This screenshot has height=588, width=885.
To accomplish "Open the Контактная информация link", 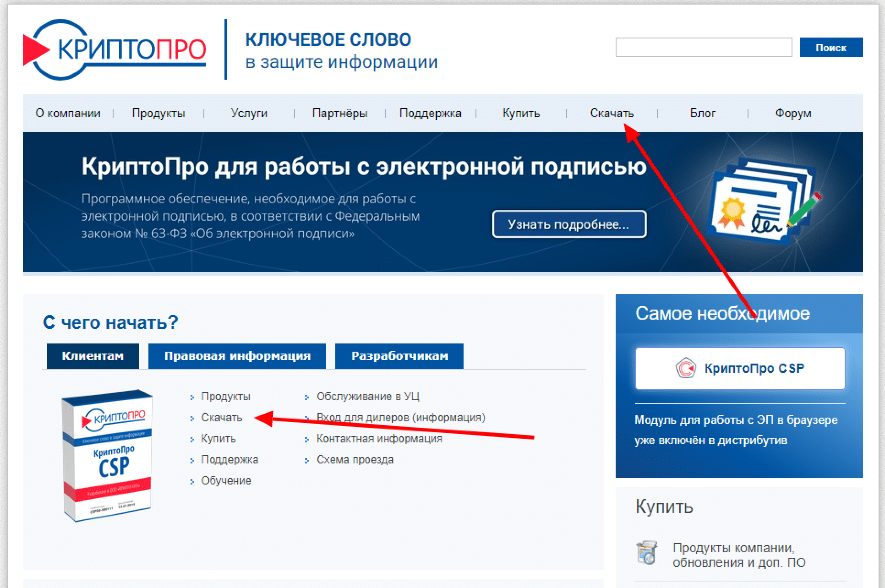I will [379, 439].
